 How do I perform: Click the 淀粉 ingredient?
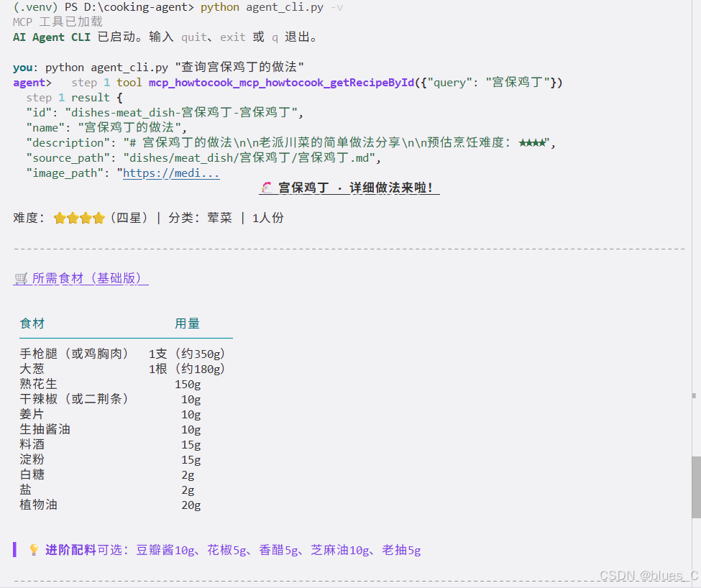coord(32,460)
